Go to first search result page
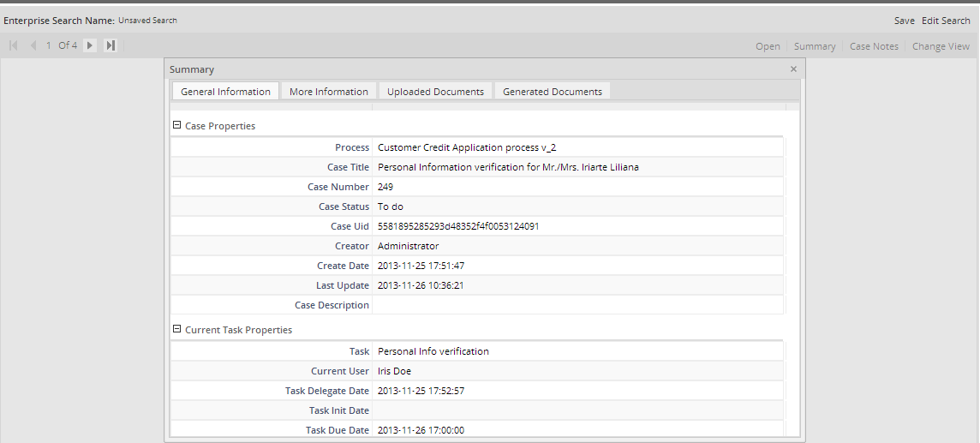Screen dimensions: 980x443 pos(14,45)
